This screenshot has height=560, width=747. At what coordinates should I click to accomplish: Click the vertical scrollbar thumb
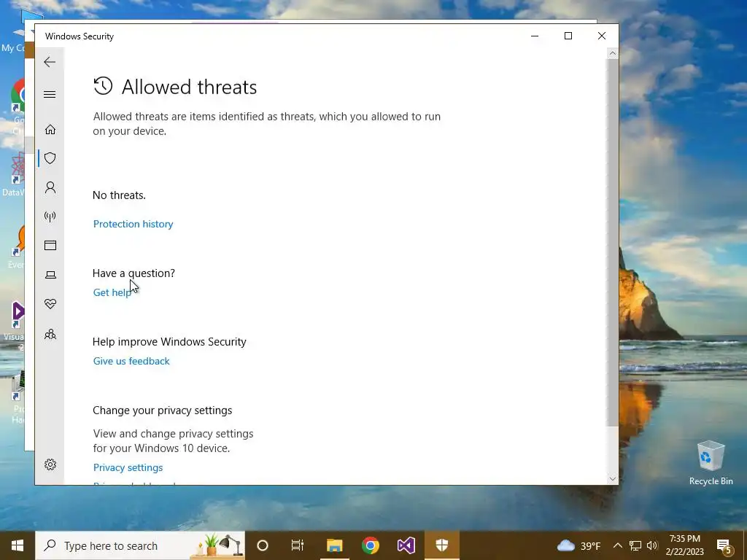tap(613, 242)
